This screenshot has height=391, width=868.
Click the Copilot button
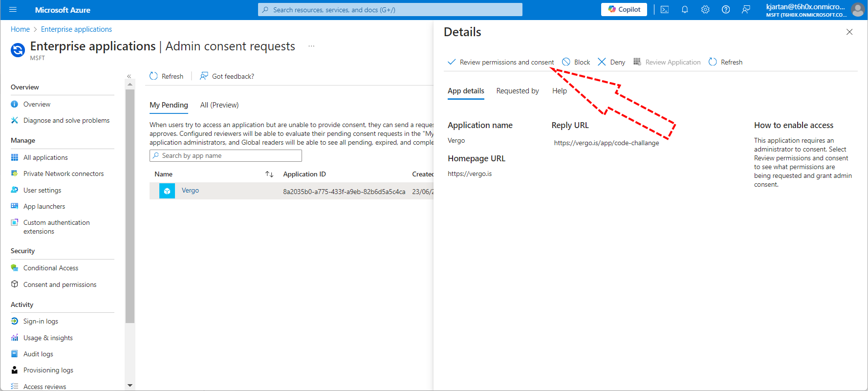tap(624, 10)
